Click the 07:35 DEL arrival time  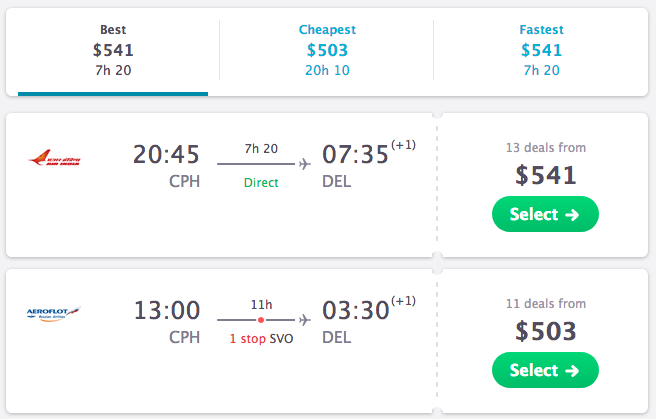click(355, 154)
